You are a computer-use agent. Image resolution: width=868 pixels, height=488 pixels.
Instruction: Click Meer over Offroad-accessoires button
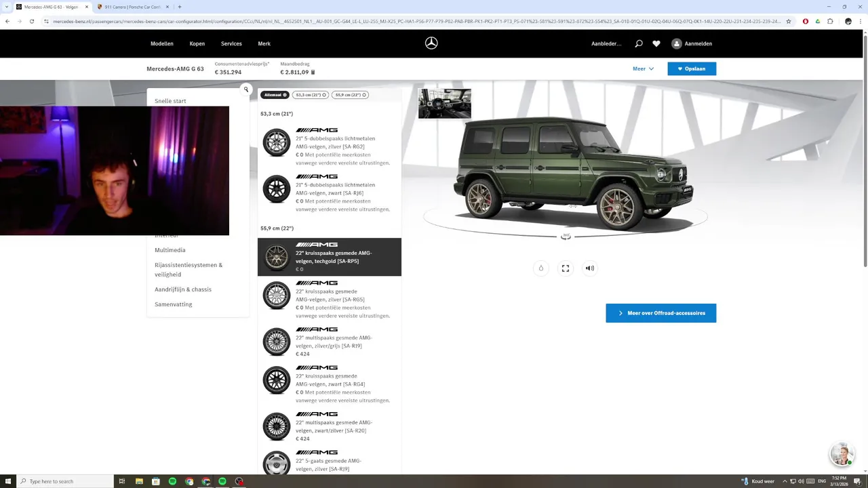[x=661, y=313]
